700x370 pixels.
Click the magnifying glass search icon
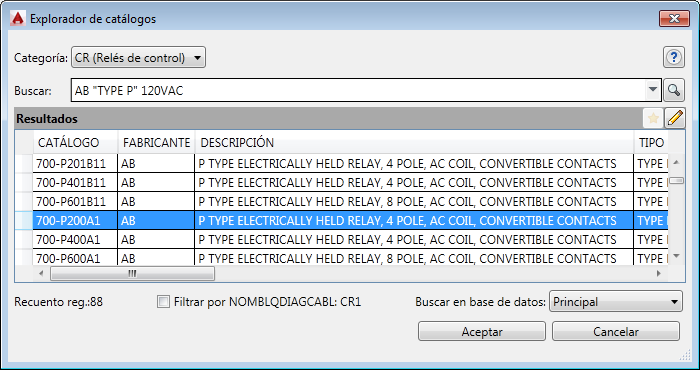[674, 91]
